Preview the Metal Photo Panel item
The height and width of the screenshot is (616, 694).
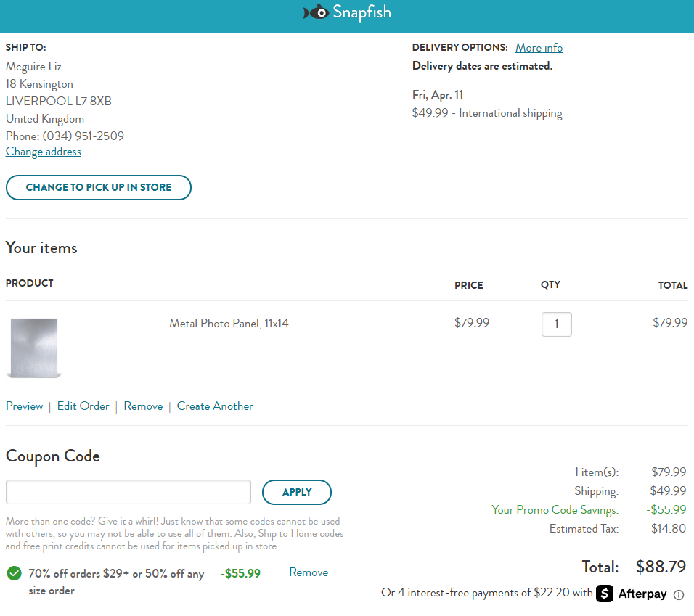(25, 406)
